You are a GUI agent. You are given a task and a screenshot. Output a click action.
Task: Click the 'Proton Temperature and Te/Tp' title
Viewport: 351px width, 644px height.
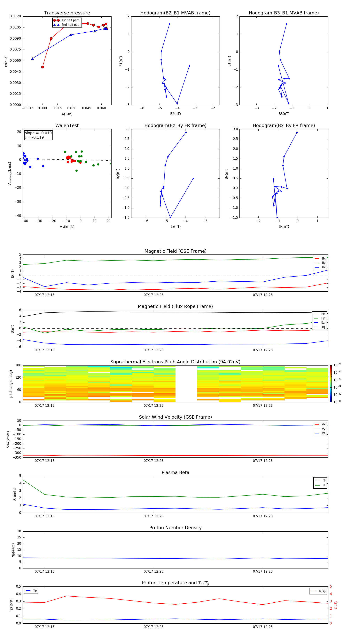175,583
